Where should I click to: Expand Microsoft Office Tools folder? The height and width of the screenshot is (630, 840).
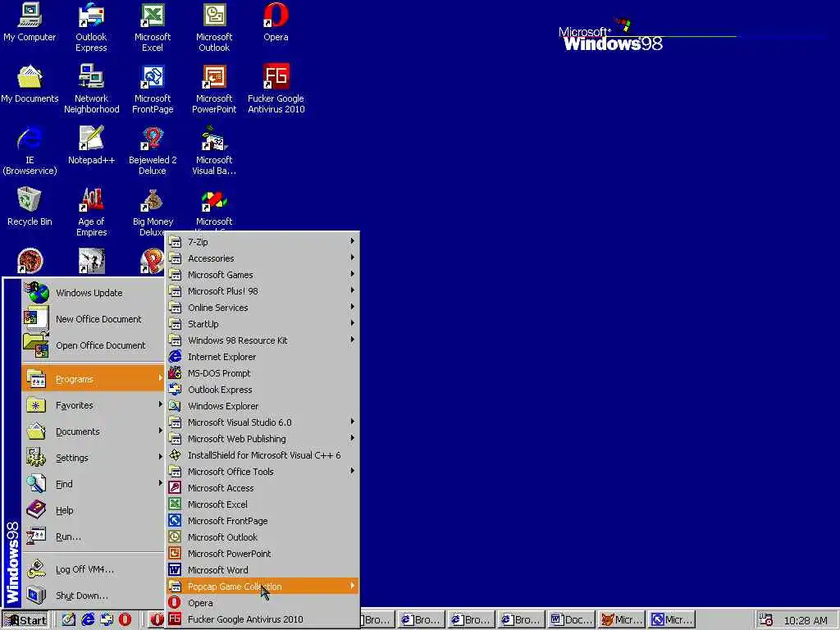(262, 472)
